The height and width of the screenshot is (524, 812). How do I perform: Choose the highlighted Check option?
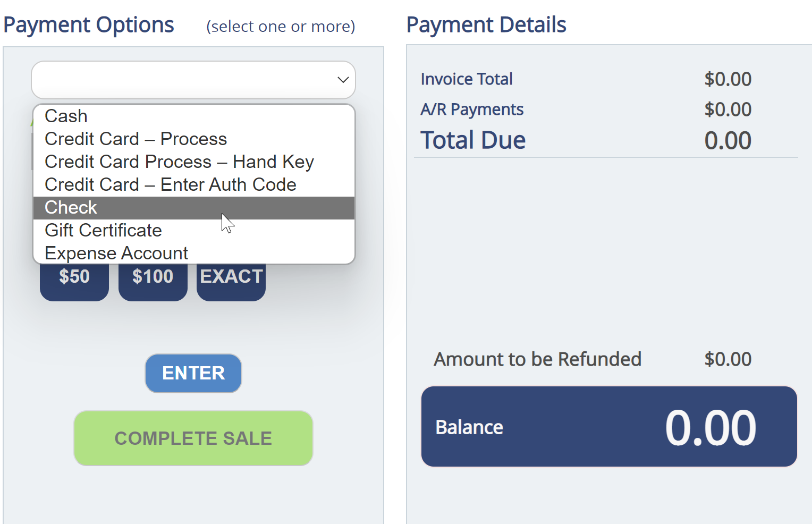pos(71,207)
